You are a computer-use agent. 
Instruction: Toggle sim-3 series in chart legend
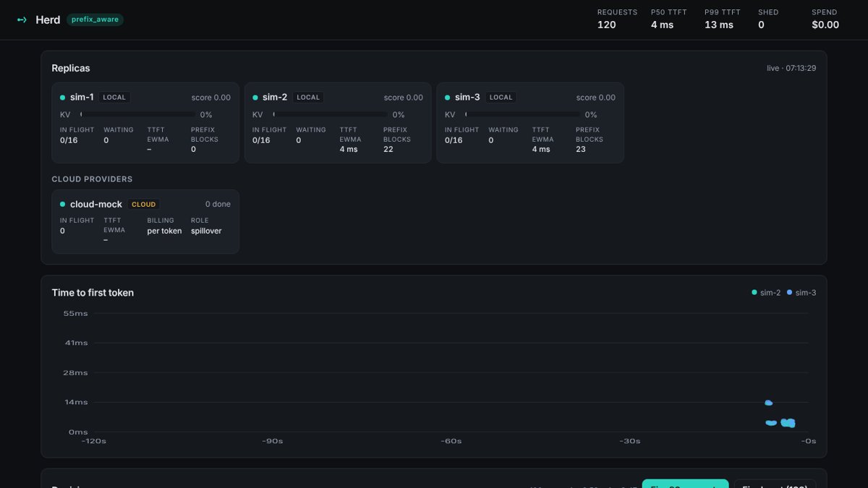(801, 293)
